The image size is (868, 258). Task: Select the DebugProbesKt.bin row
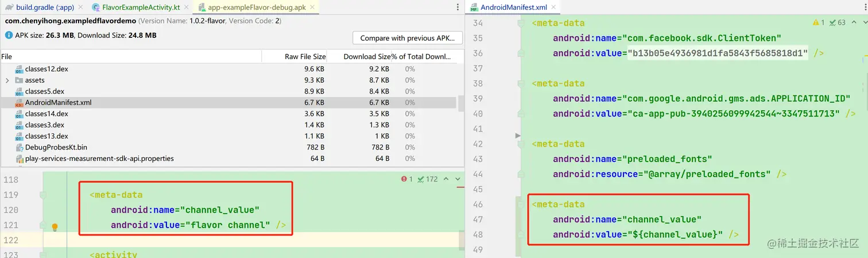(228, 148)
